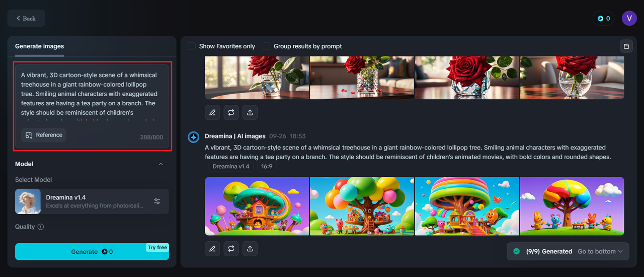Collapse the Model section chevron
Viewport: 644px width, 277px height.
click(161, 164)
